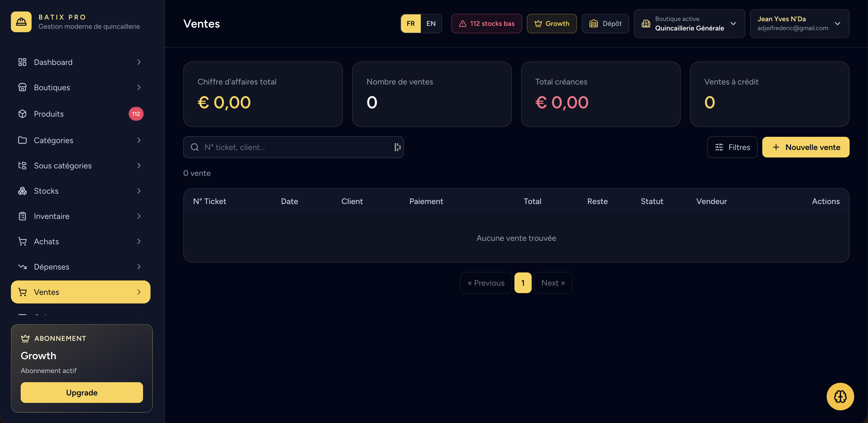
Task: Switch language to EN
Action: click(x=431, y=24)
